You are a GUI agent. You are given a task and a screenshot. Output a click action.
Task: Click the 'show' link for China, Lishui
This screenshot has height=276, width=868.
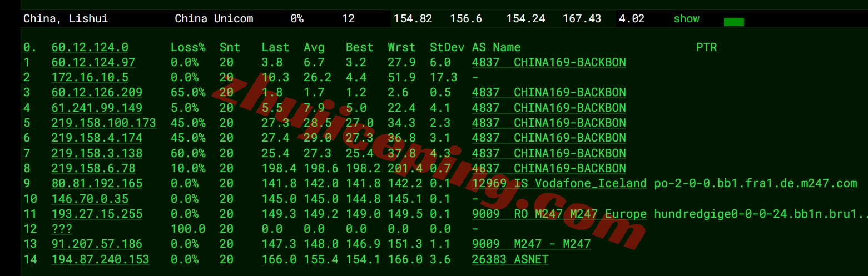[x=686, y=19]
